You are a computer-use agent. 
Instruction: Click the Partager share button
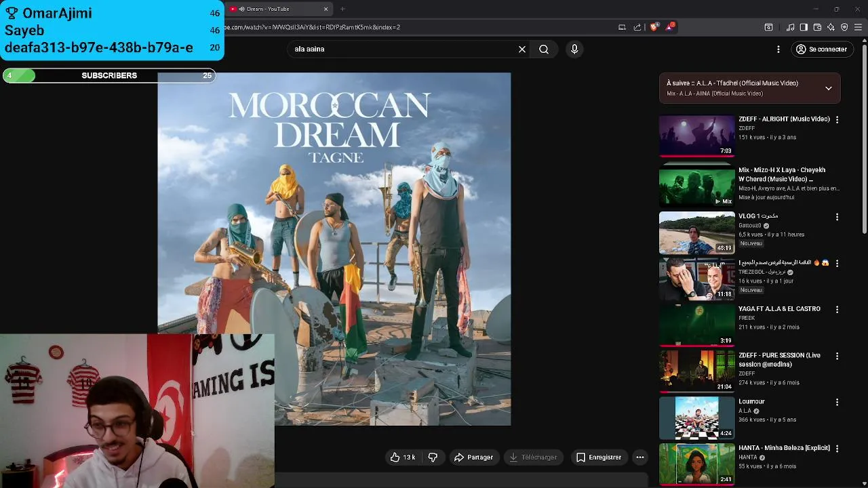point(473,457)
